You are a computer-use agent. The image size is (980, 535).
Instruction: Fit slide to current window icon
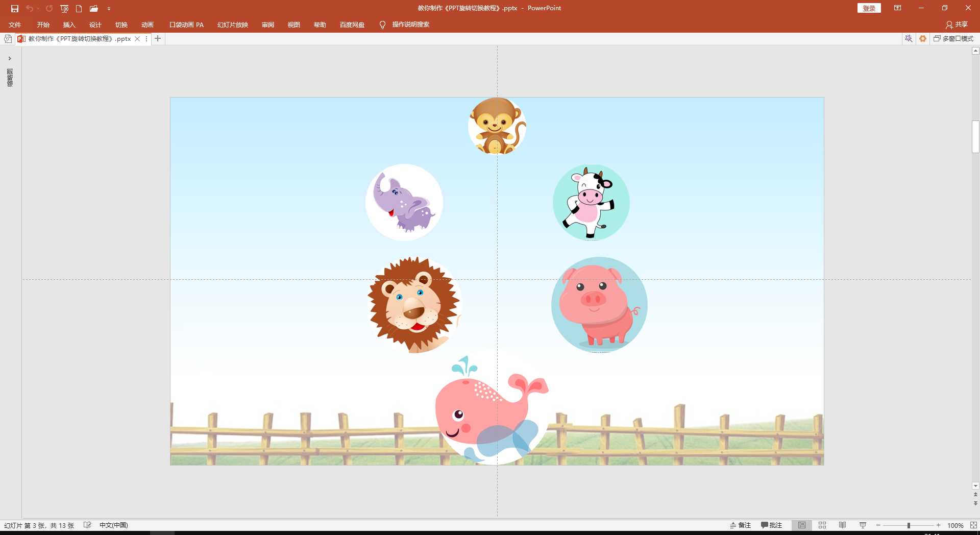coord(973,525)
